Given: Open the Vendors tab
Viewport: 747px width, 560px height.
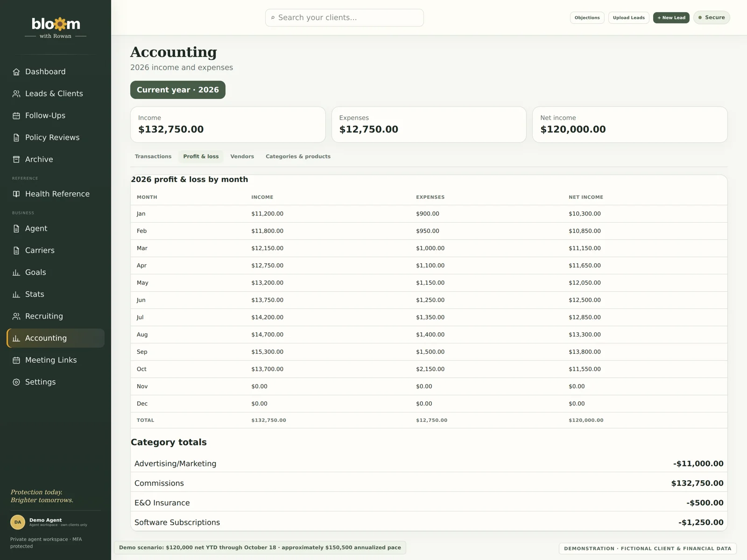Looking at the screenshot, I should tap(242, 156).
